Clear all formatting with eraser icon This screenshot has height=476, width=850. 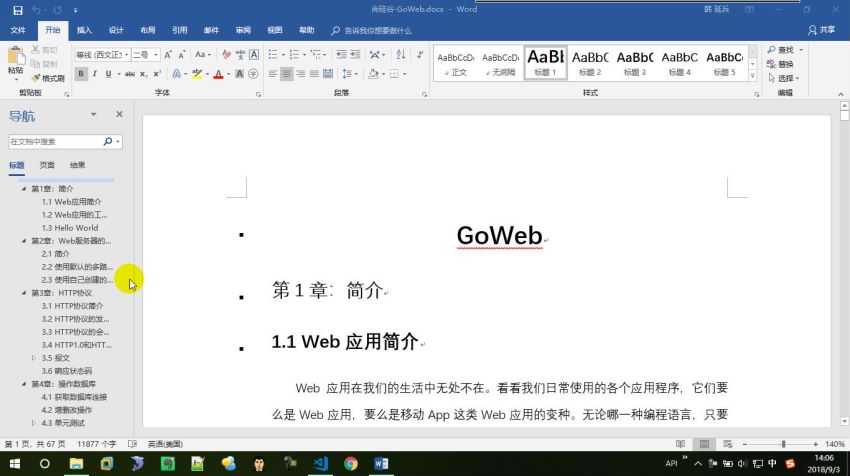pyautogui.click(x=227, y=55)
